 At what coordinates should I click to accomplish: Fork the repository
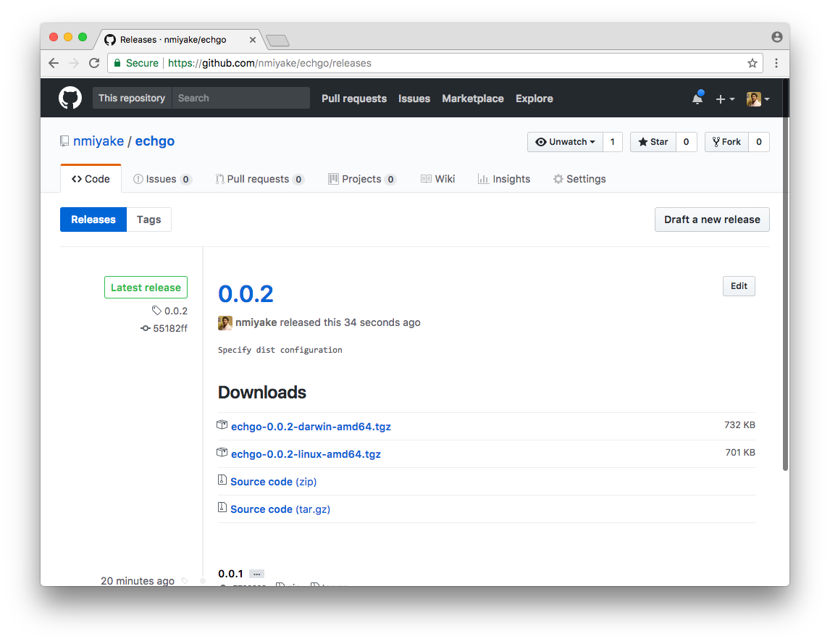[726, 142]
